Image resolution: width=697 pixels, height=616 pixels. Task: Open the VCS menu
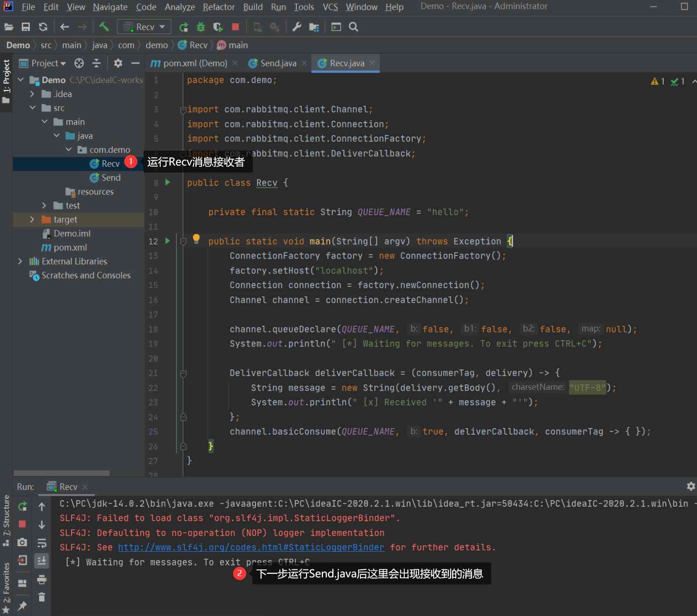pos(330,7)
